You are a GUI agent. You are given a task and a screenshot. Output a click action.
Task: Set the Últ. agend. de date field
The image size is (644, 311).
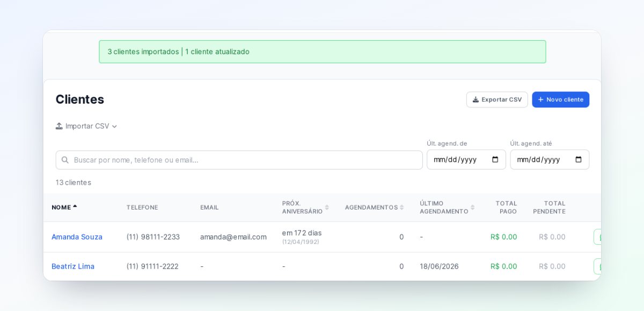coord(466,160)
